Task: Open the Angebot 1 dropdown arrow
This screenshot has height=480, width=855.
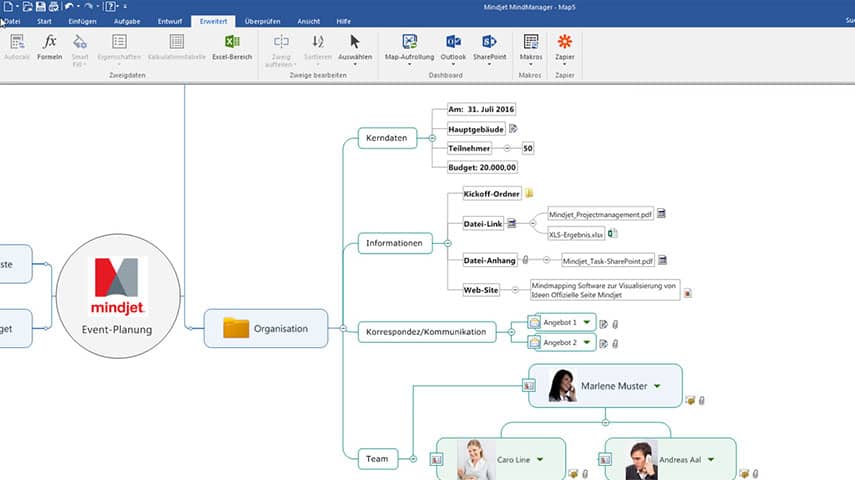Action: click(587, 322)
